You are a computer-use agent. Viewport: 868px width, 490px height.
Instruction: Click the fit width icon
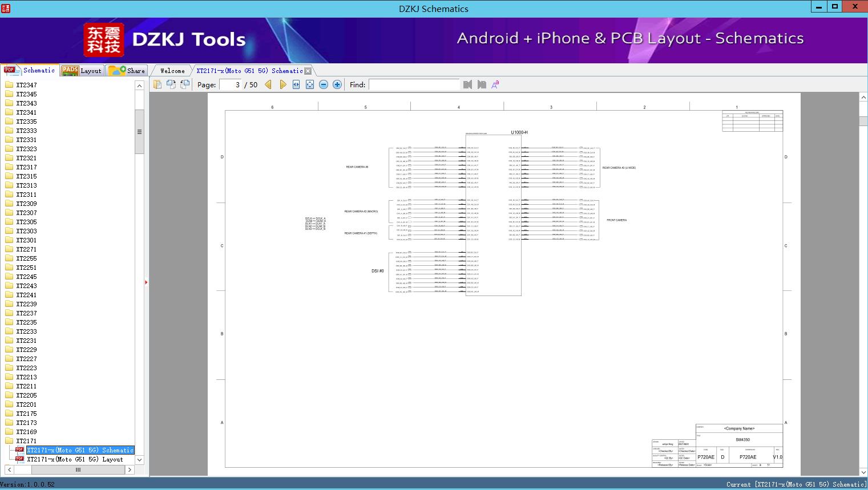tap(296, 84)
